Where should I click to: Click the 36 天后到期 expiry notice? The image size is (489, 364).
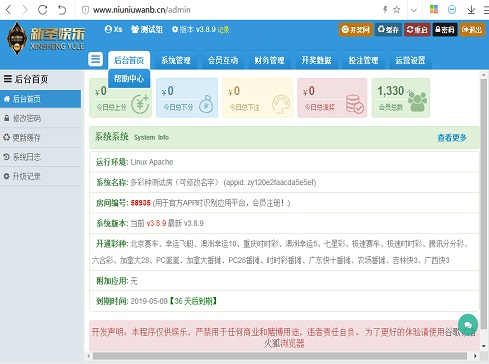[x=193, y=301]
